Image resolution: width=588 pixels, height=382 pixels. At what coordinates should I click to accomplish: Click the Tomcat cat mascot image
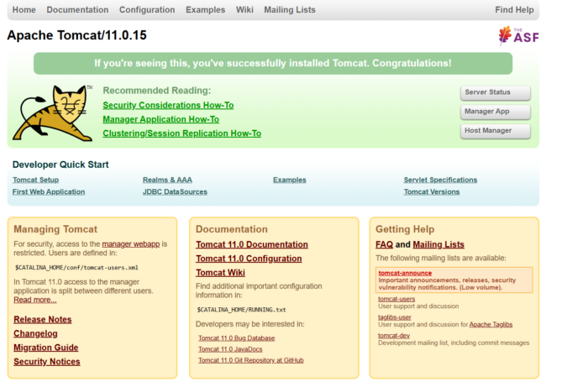pos(53,113)
